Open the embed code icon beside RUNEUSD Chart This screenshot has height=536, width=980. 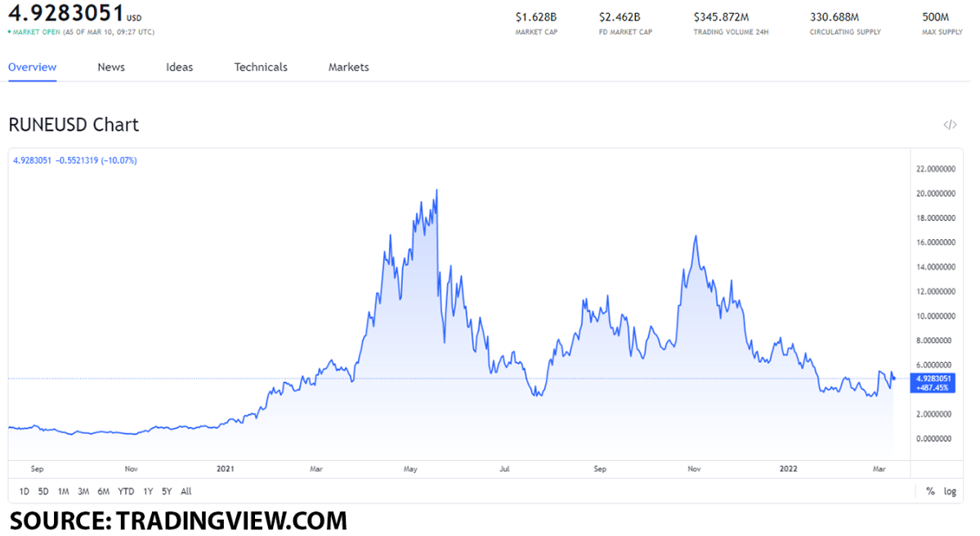pyautogui.click(x=950, y=125)
